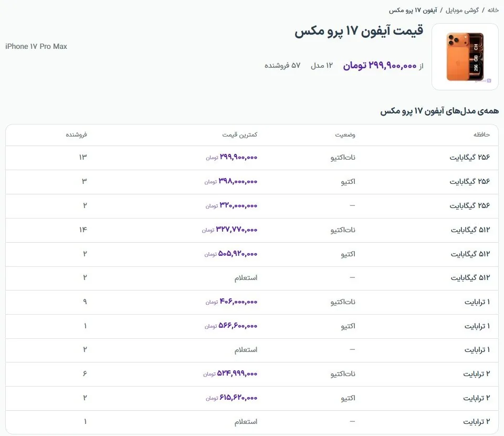Click the آیفون ۱۷ پرو مکس breadcrumb

click(413, 11)
